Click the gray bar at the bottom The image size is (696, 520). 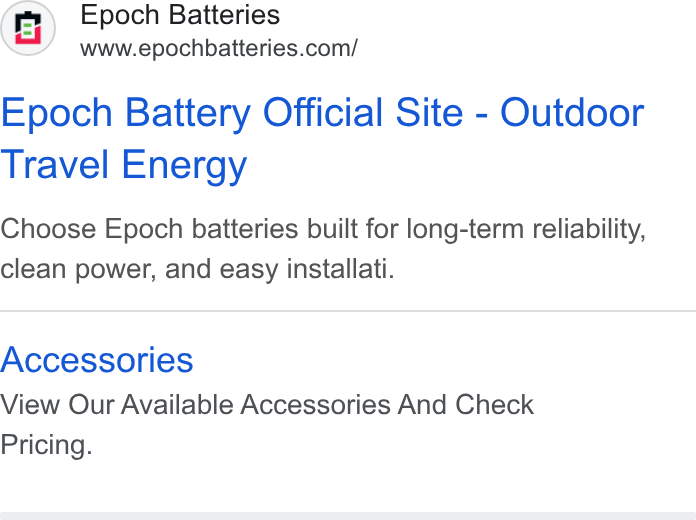pyautogui.click(x=348, y=516)
